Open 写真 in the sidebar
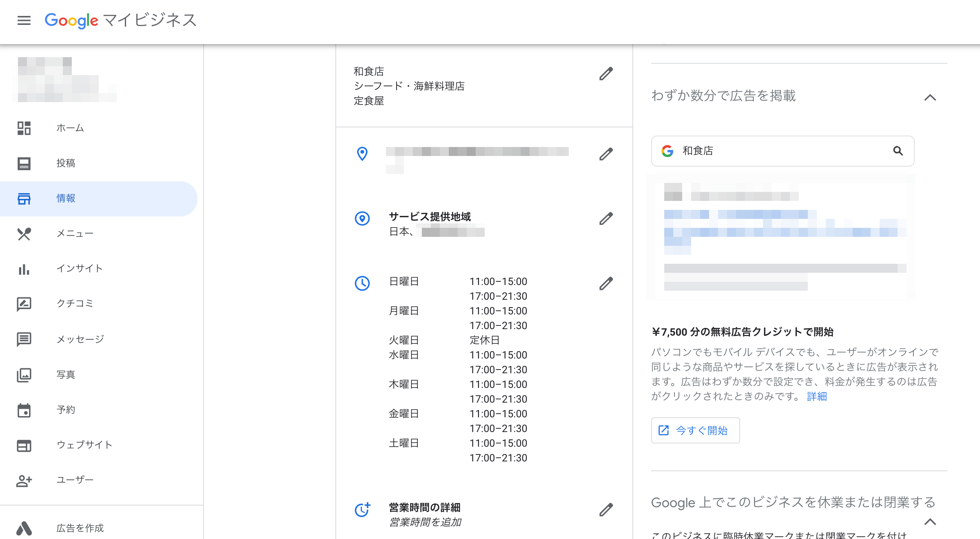This screenshot has height=539, width=980. [99, 374]
